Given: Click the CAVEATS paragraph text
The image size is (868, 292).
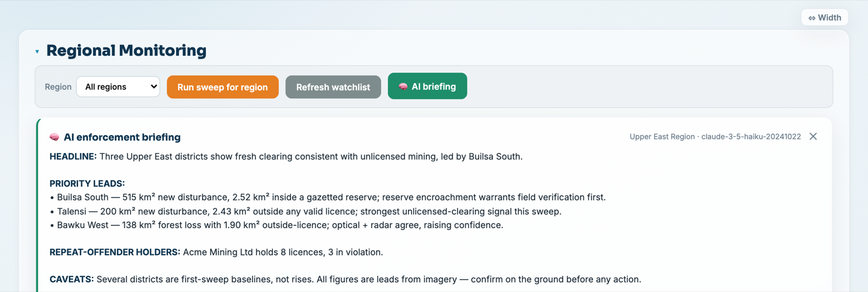Looking at the screenshot, I should pos(345,279).
